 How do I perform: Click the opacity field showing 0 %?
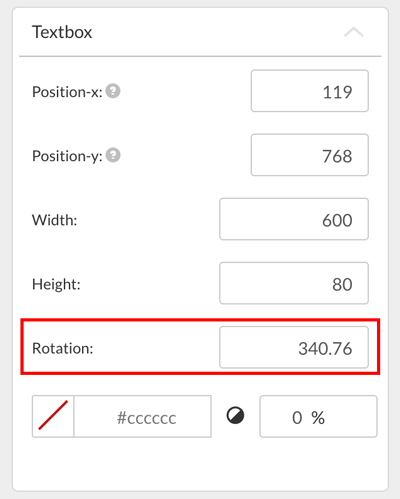coord(318,416)
